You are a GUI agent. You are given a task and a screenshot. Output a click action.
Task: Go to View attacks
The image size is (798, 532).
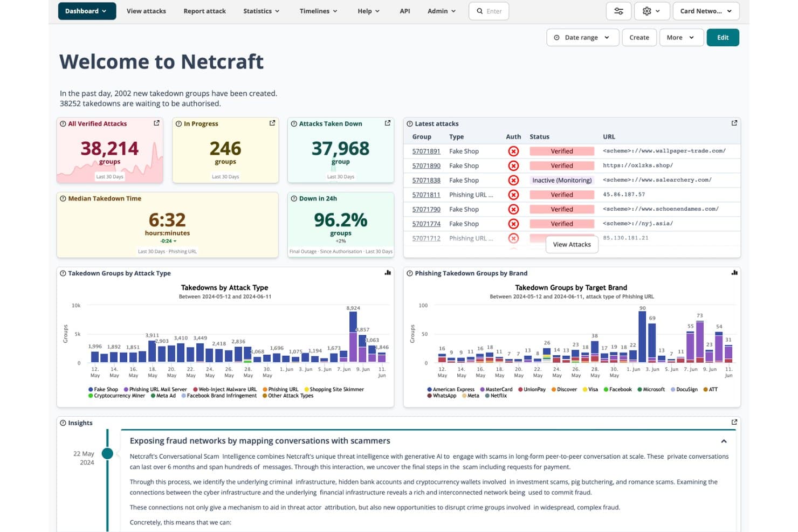pyautogui.click(x=146, y=11)
